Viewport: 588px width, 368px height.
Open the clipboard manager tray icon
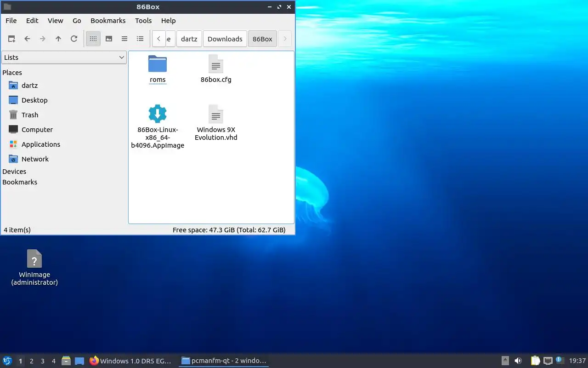pos(535,361)
